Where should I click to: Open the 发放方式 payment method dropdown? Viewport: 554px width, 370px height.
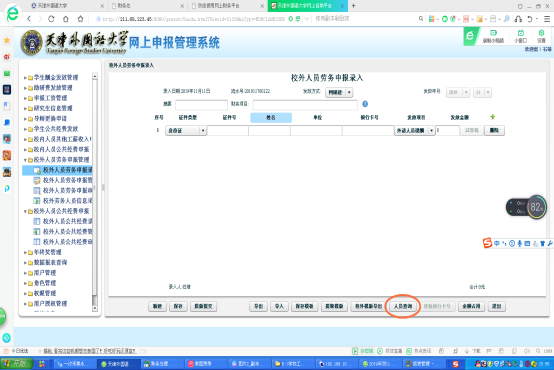pos(339,92)
